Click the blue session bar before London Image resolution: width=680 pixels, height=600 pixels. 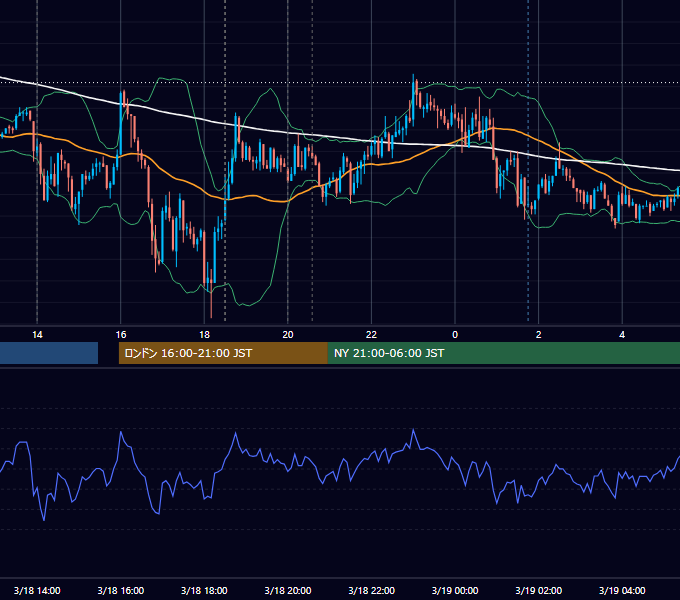click(49, 353)
